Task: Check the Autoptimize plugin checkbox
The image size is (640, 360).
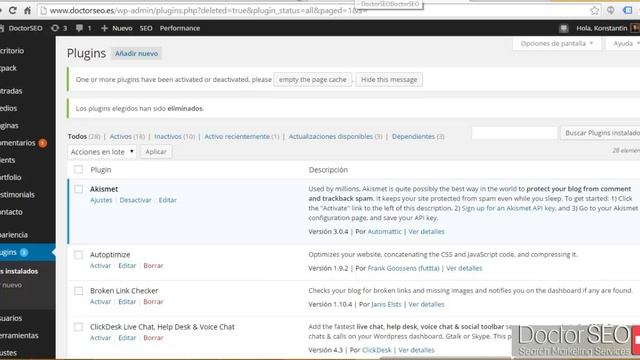Action: (x=78, y=255)
